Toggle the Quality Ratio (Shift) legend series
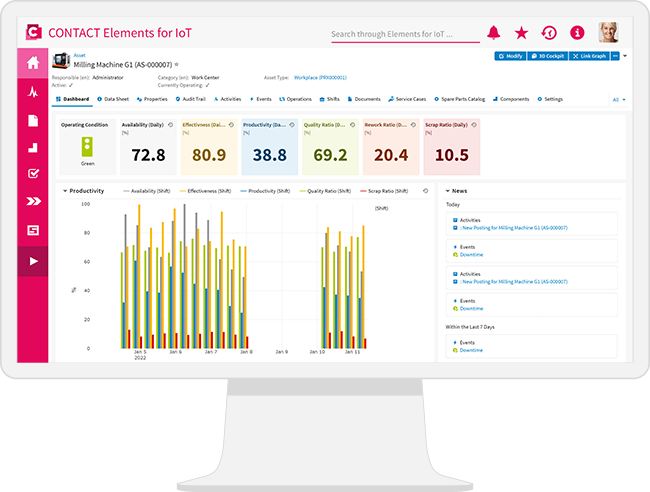 pos(325,191)
